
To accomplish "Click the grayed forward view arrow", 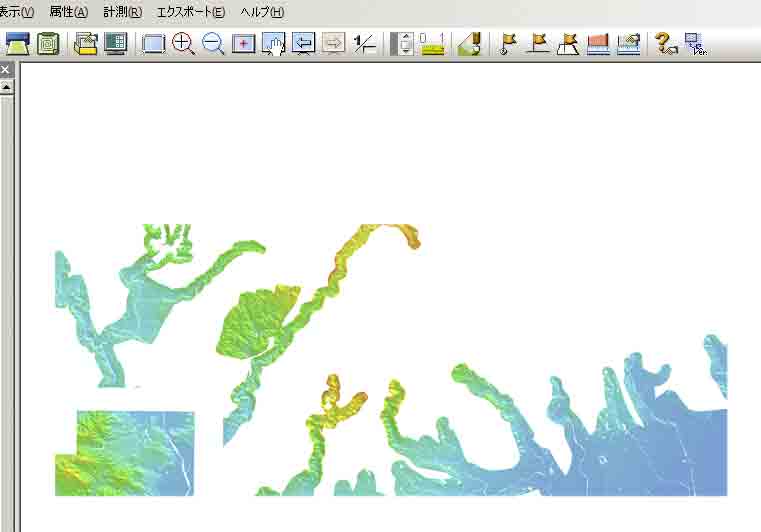I will [x=334, y=44].
